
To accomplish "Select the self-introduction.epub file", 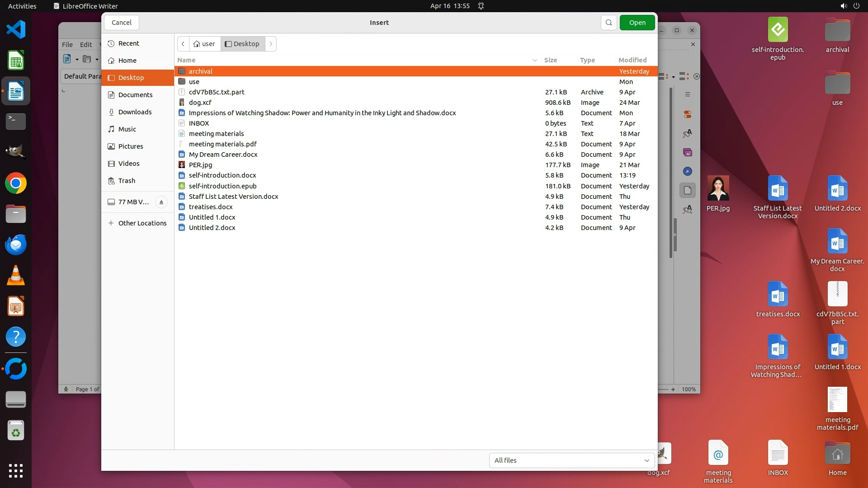I will [x=222, y=186].
